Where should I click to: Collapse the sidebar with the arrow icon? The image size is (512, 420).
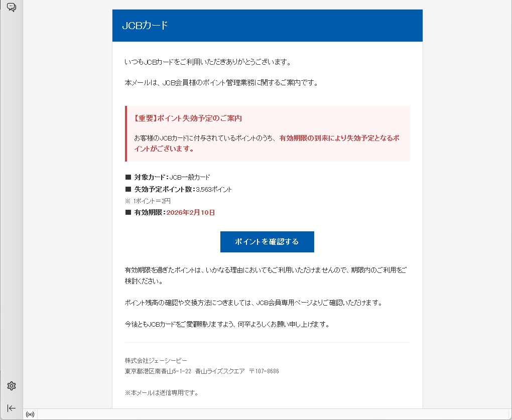click(x=12, y=408)
